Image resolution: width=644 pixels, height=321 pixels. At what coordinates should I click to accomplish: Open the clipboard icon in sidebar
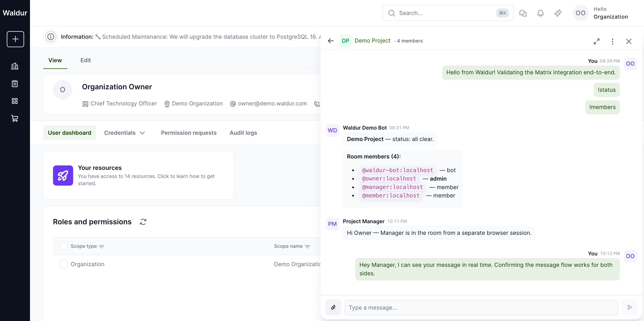click(15, 83)
